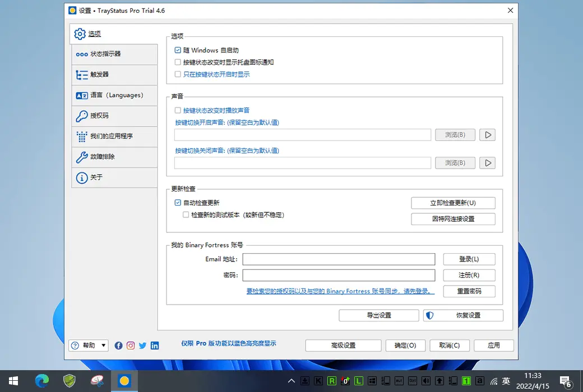Image resolution: width=583 pixels, height=392 pixels.
Task: Click the CPU usage tray icon
Action: (x=386, y=381)
